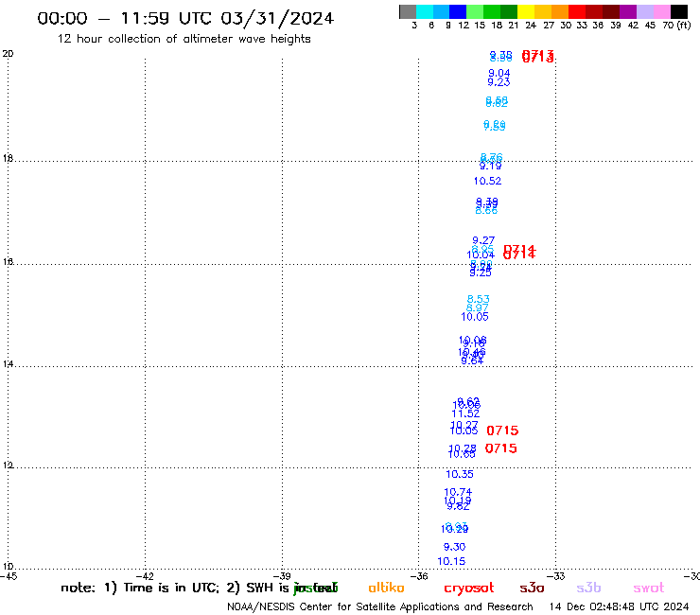The width and height of the screenshot is (700, 615).
Task: Click the black swatch ending the color bar
Action: point(678,11)
